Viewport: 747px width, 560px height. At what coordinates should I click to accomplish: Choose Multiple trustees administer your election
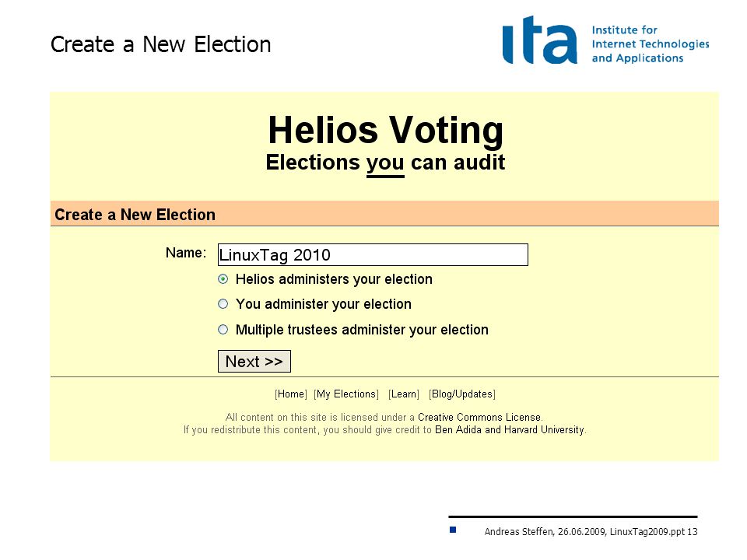[223, 330]
